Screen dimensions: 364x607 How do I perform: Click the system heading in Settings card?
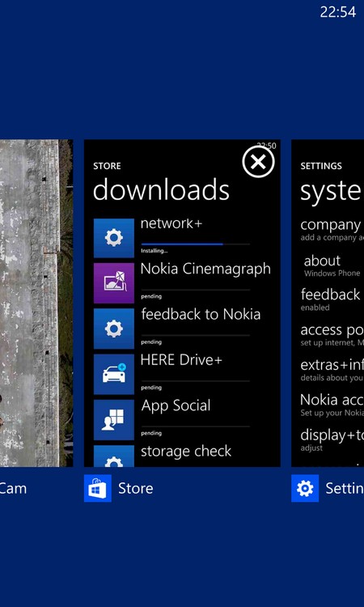tap(332, 191)
